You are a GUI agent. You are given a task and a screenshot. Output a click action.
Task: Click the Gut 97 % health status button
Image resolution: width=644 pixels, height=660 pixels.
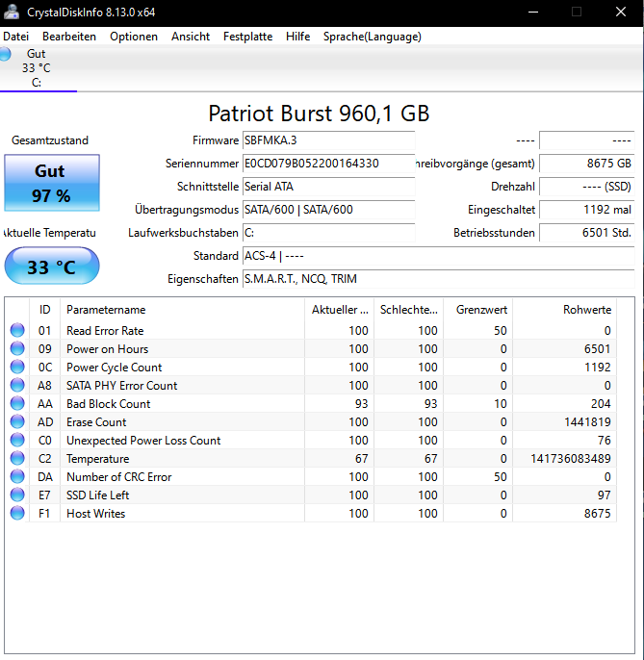52,183
